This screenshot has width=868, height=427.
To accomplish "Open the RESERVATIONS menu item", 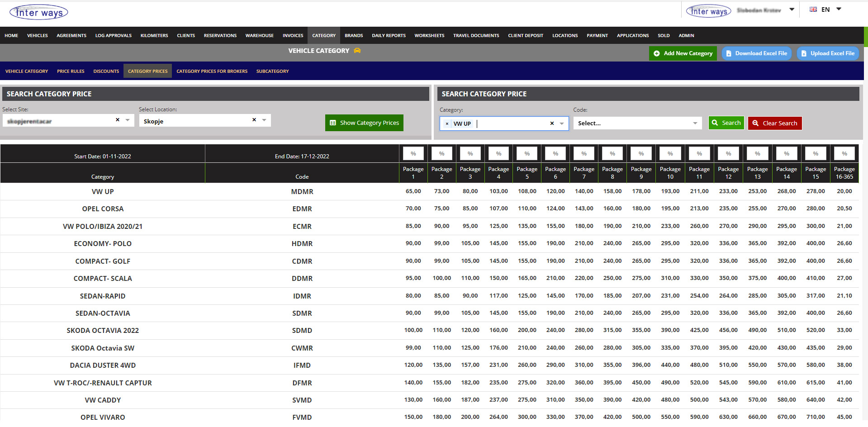I will 220,35.
